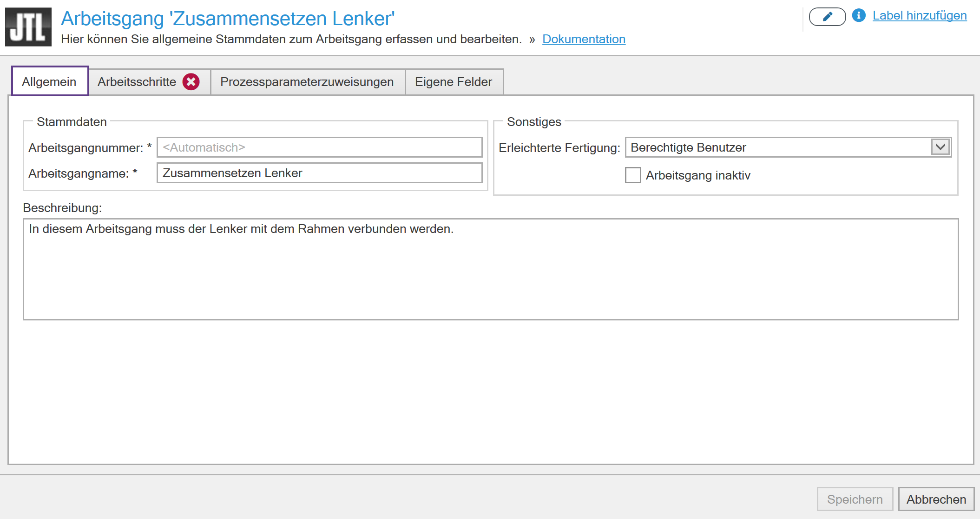Click into the Arbeitsgangname field
Viewport: 980px width, 519px height.
(319, 173)
